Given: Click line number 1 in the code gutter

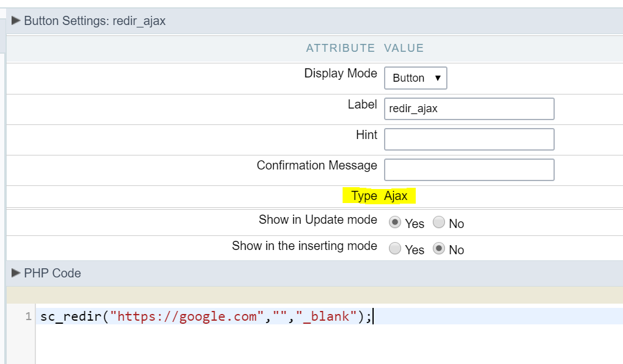Looking at the screenshot, I should [28, 316].
